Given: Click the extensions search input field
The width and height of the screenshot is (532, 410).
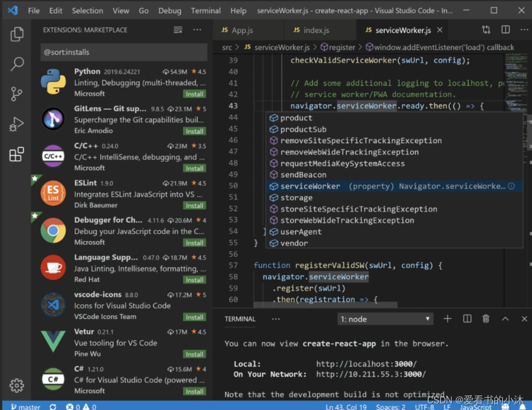Looking at the screenshot, I should pos(123,52).
